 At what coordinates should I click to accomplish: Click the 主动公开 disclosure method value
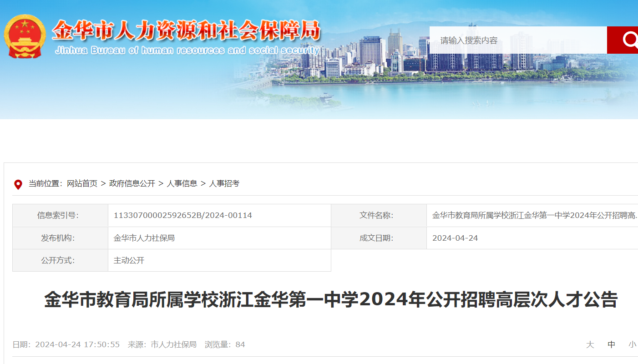129,260
